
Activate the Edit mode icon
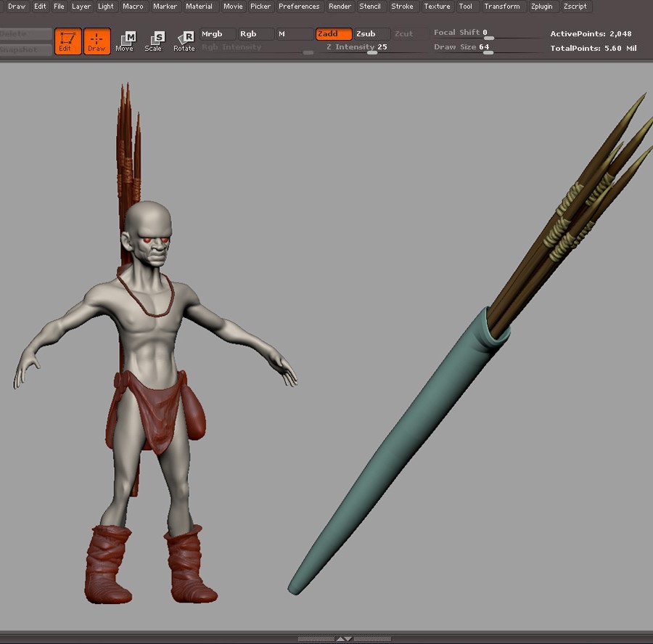(67, 41)
